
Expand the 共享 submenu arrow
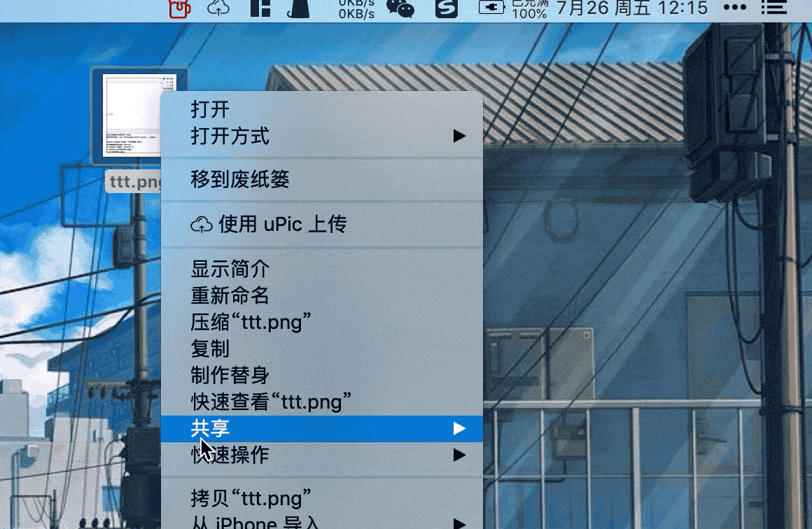pos(458,428)
